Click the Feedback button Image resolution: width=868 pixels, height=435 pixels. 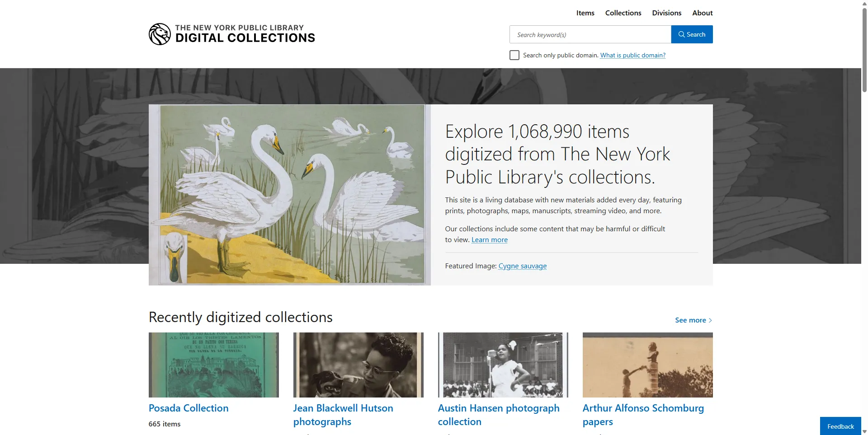click(840, 426)
